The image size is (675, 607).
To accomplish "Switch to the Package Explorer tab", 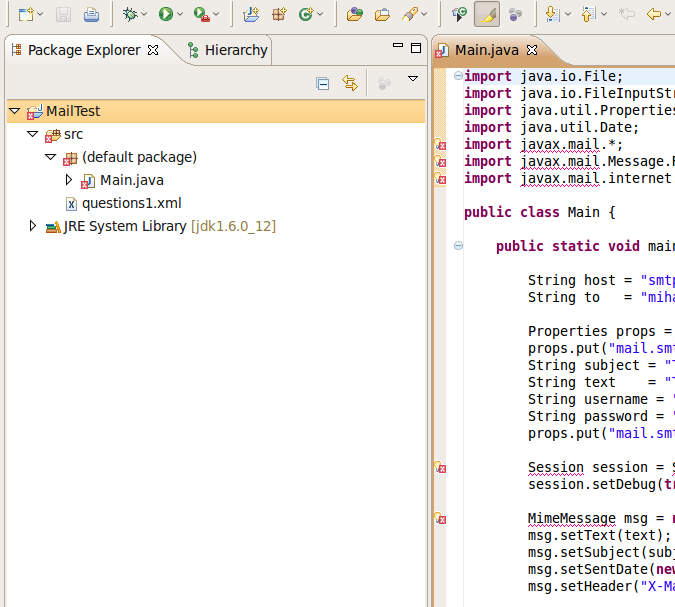I will (84, 50).
